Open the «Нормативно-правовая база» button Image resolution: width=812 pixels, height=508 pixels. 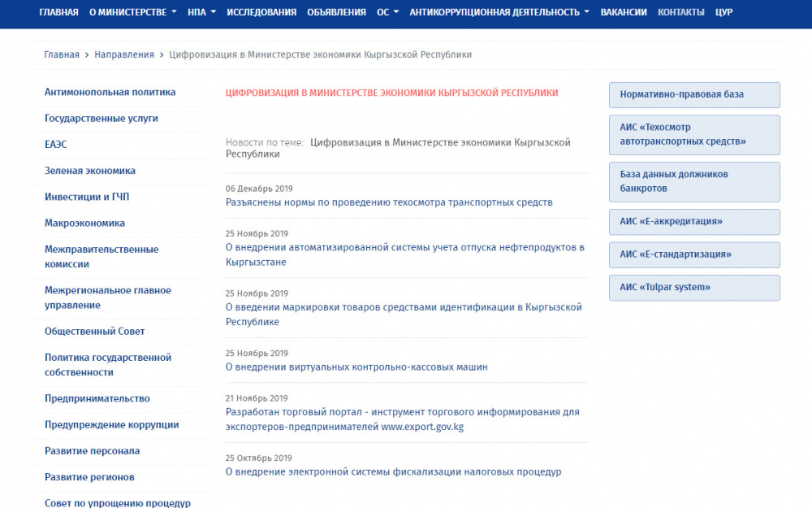pos(694,94)
